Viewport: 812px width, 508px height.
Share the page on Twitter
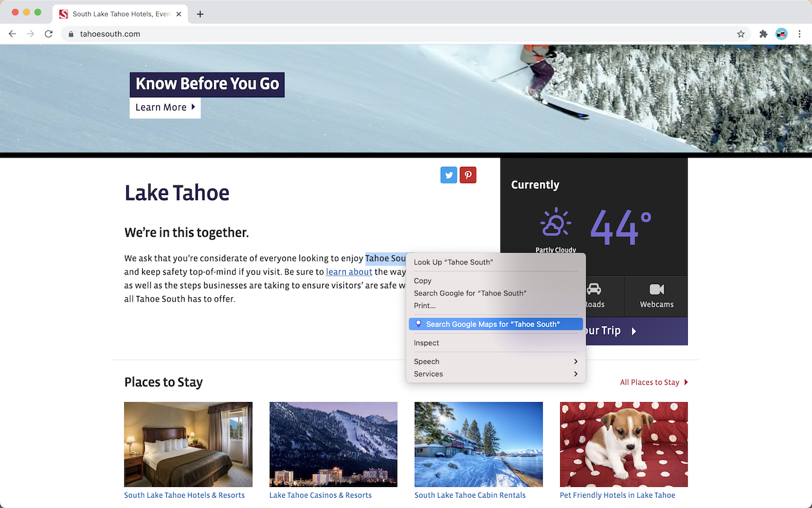449,175
